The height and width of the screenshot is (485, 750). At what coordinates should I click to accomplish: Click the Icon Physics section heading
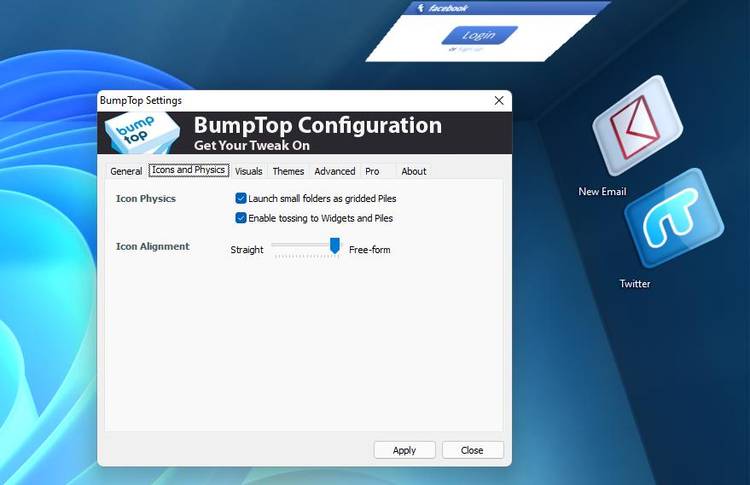click(x=146, y=198)
